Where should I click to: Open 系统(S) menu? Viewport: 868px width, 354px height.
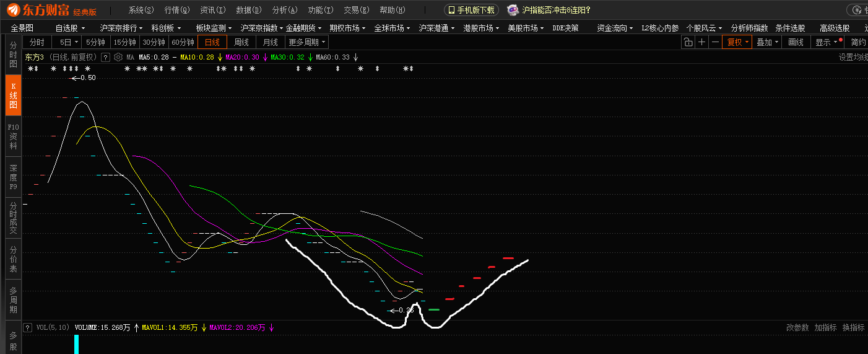point(141,10)
